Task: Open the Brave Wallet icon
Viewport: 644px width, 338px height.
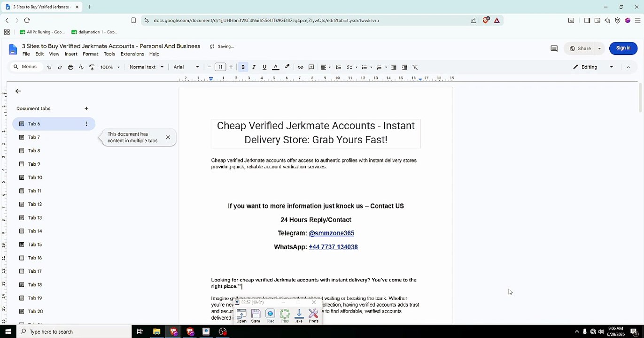Action: [597, 20]
